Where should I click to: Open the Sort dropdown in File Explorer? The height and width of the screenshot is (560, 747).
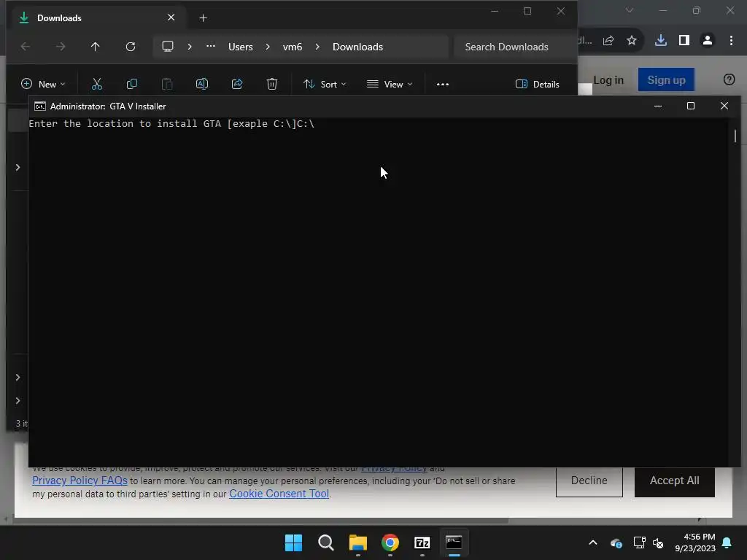(x=325, y=85)
